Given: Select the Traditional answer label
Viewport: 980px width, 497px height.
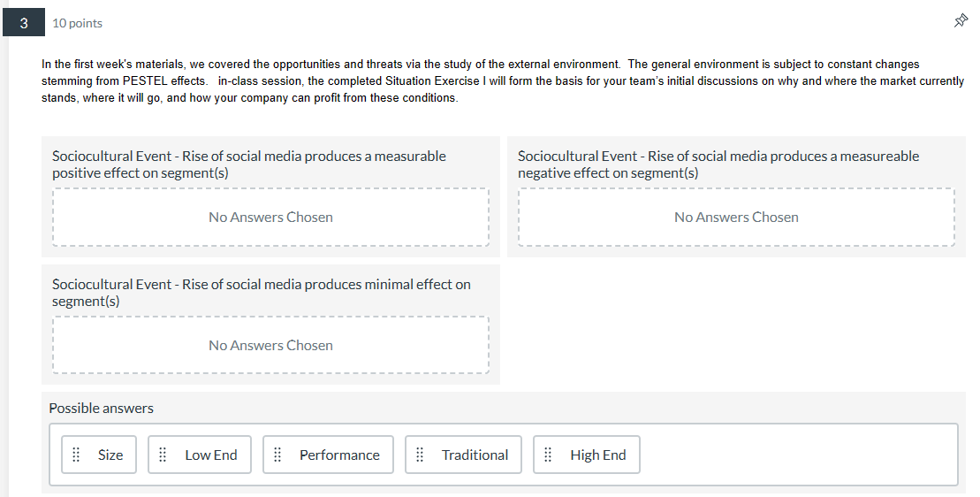Looking at the screenshot, I should click(475, 455).
